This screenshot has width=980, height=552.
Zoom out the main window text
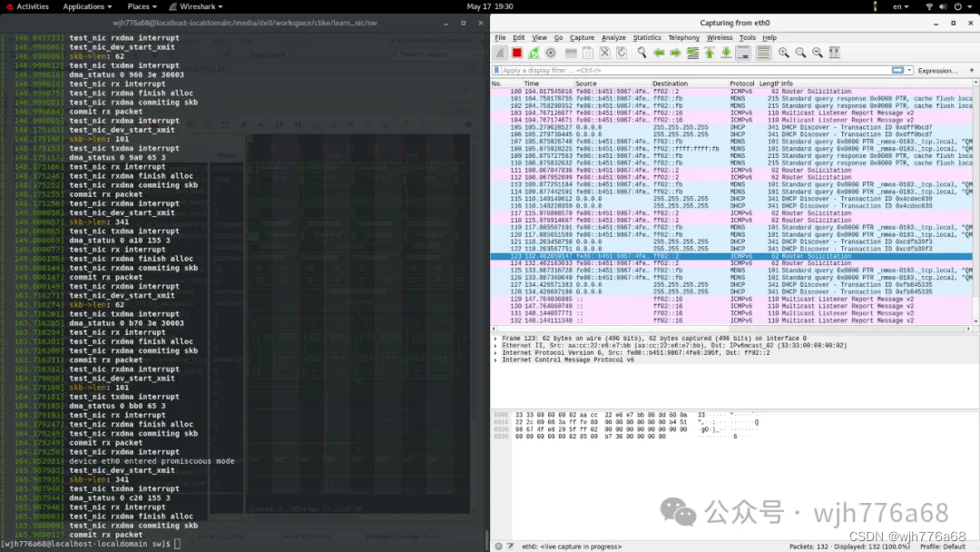[x=800, y=54]
